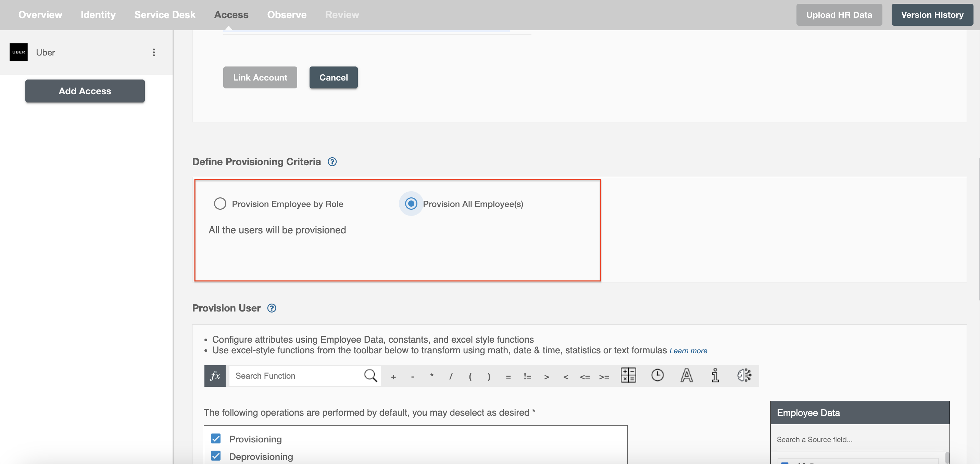Click the clock/date-time function icon

657,375
